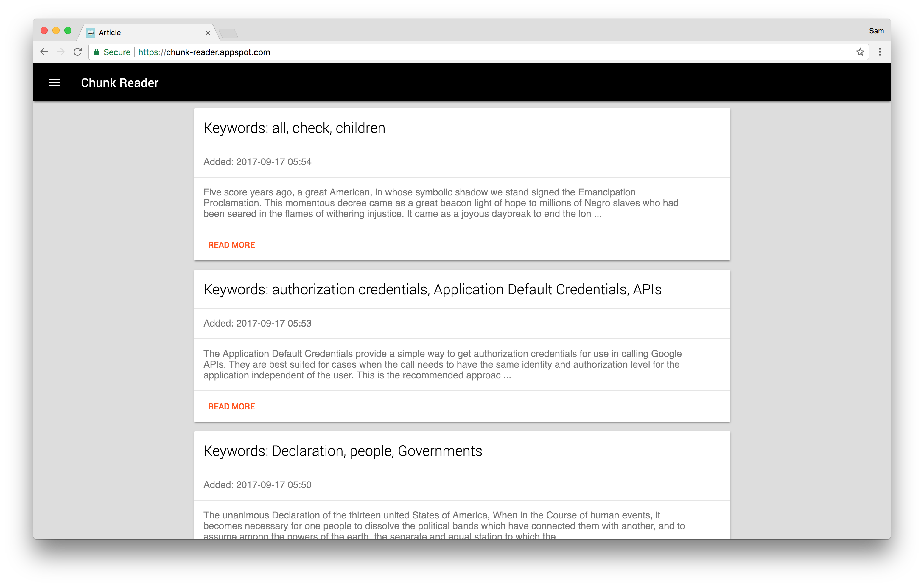Click the green Secure lock icon
The width and height of the screenshot is (924, 587).
(97, 52)
